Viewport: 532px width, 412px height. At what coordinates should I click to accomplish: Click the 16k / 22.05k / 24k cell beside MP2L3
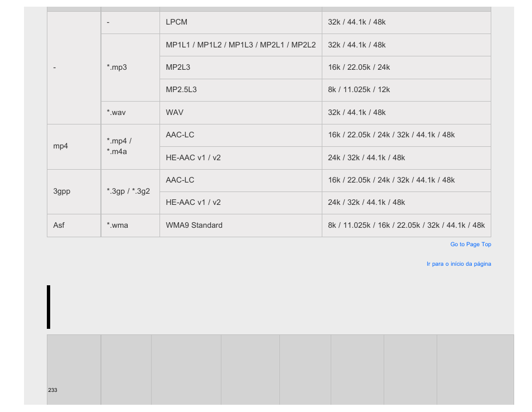[407, 68]
